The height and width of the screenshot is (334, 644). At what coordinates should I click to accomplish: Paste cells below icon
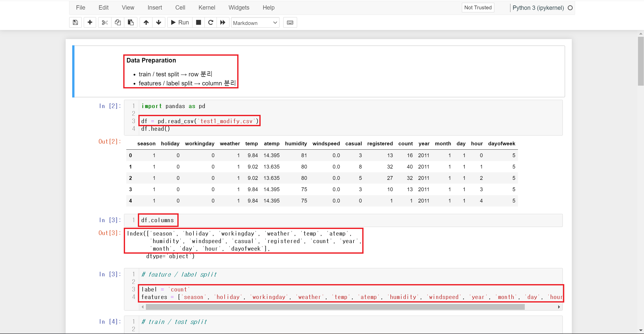click(131, 22)
